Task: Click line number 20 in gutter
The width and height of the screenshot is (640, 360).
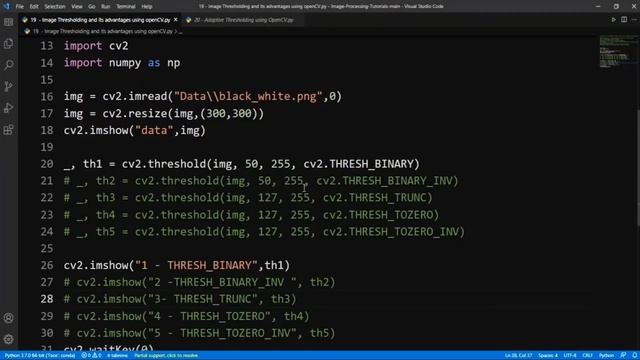Action: point(47,164)
